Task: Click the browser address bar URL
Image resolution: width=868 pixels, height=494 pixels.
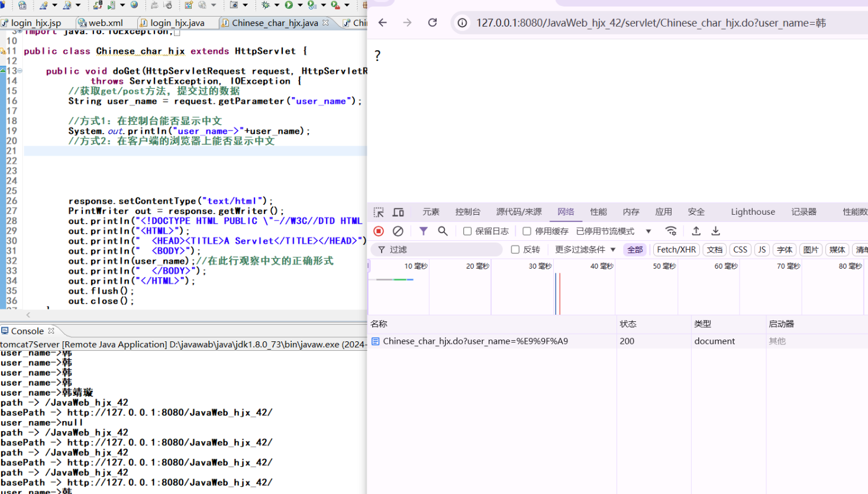Action: tap(651, 22)
